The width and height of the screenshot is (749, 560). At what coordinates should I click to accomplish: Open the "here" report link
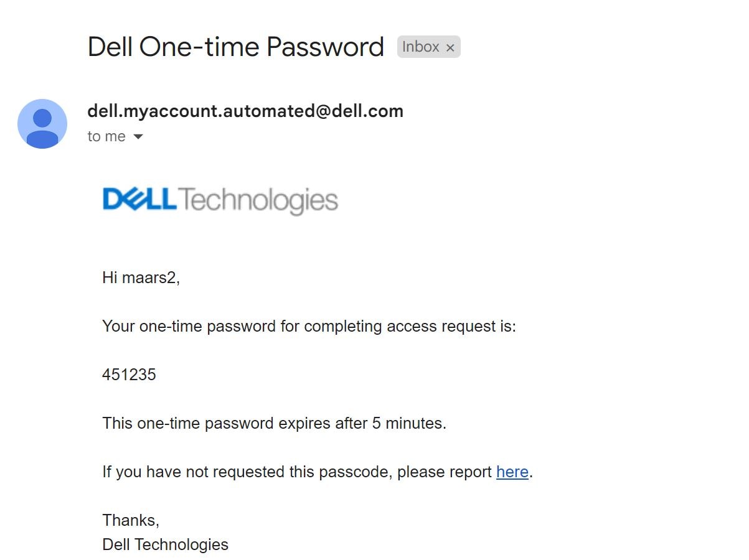click(x=512, y=472)
